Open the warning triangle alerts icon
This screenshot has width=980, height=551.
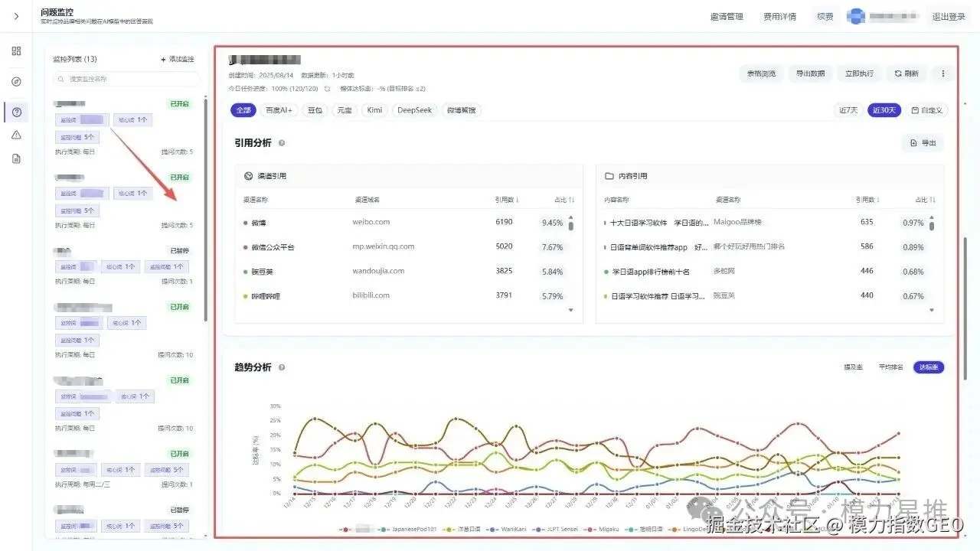[16, 135]
